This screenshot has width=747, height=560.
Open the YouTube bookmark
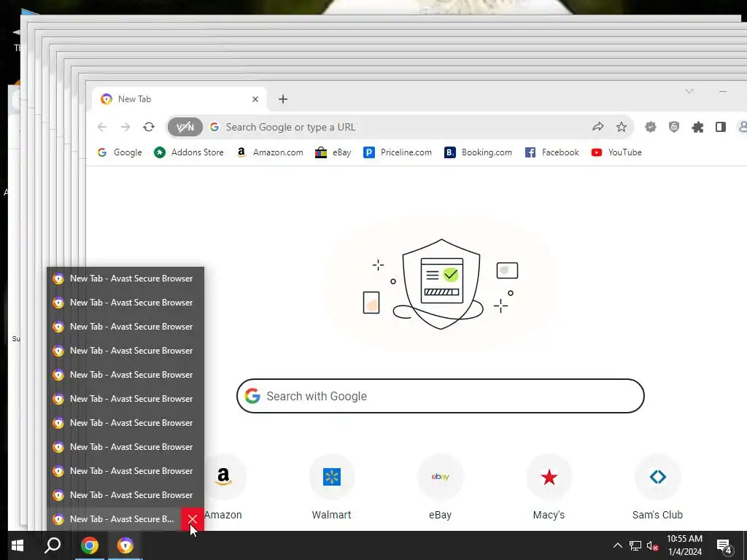[616, 152]
